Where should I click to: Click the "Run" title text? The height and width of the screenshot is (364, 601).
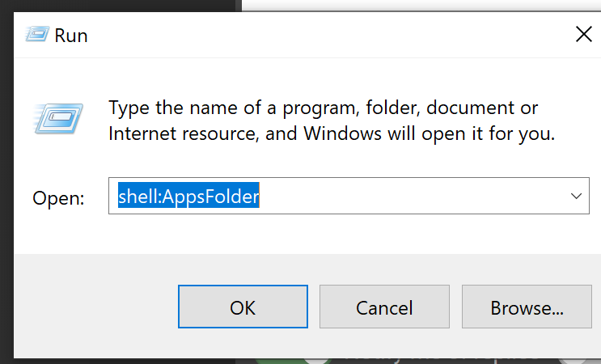pos(71,36)
